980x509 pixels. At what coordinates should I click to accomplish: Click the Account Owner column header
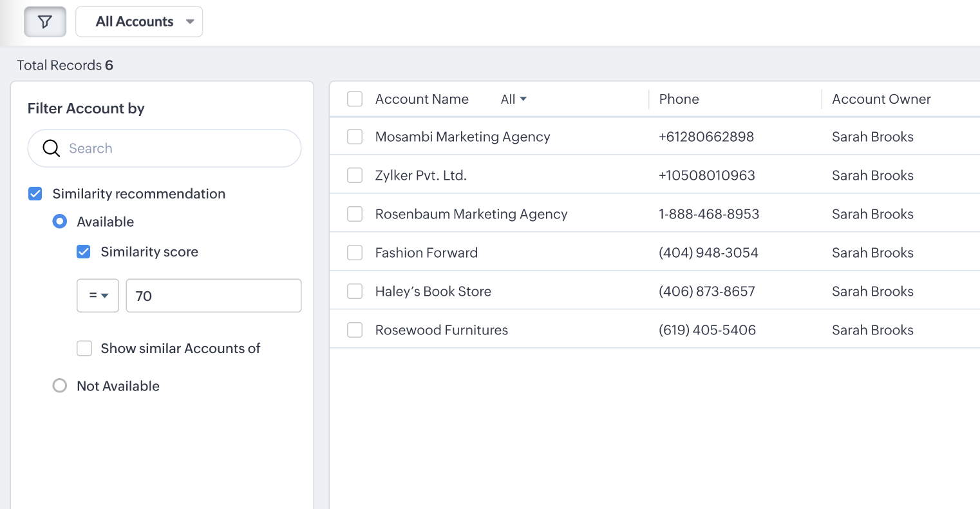coord(881,99)
